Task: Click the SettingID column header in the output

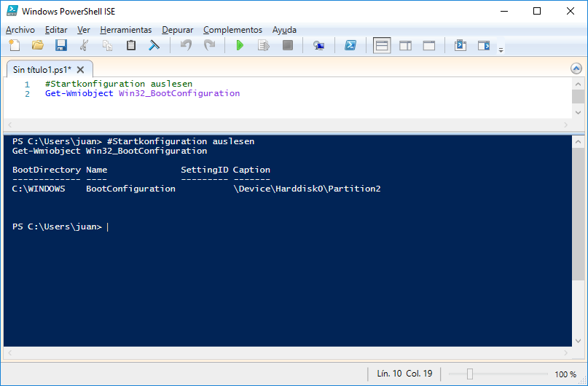Action: [204, 170]
